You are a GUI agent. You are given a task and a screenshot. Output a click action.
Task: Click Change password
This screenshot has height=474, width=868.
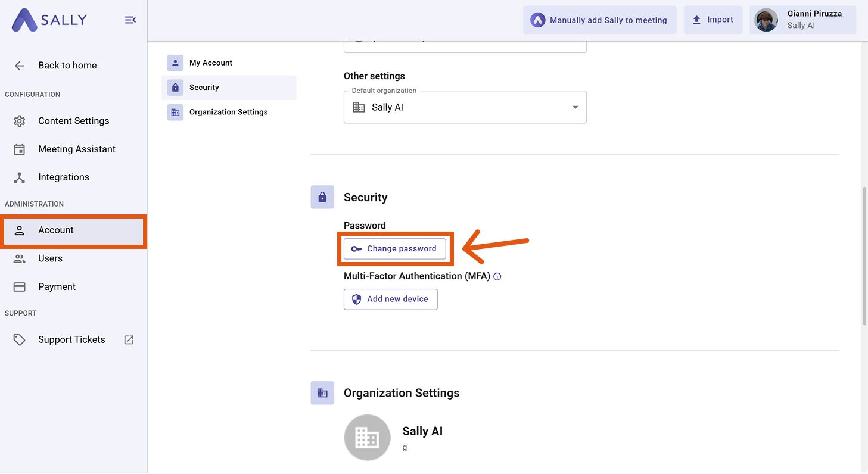point(394,248)
